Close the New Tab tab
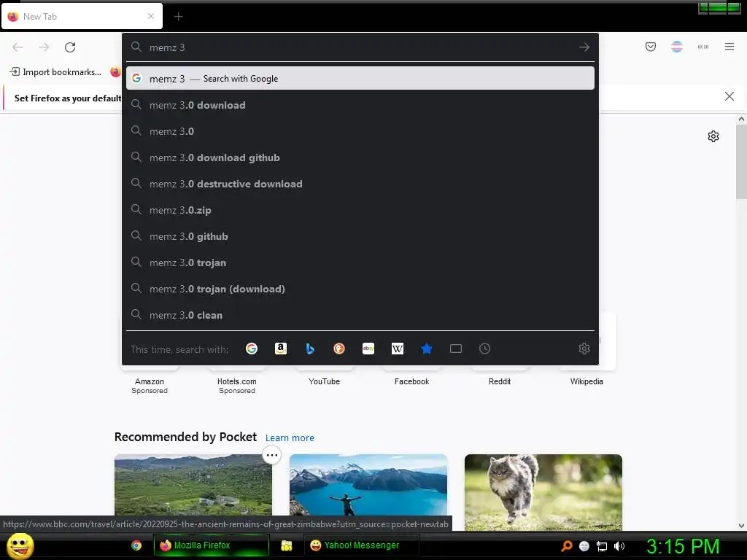Viewport: 747px width, 560px height. pos(151,16)
